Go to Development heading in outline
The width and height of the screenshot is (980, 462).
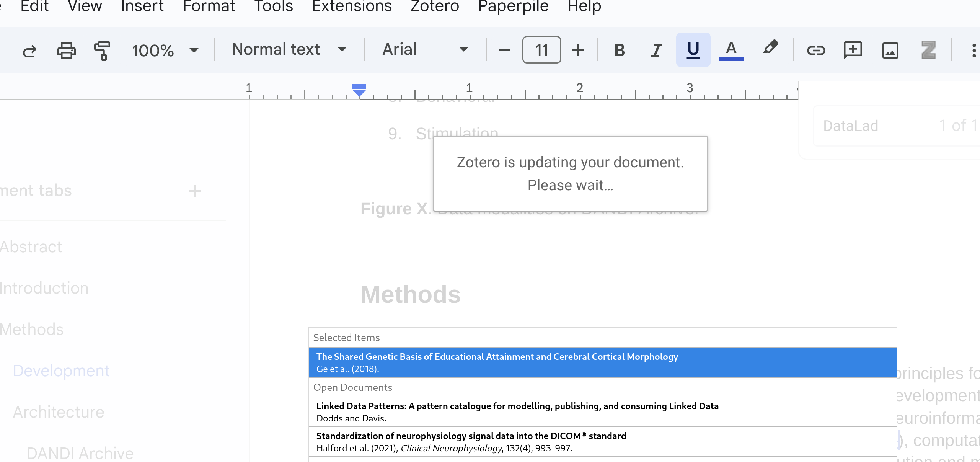coord(61,371)
